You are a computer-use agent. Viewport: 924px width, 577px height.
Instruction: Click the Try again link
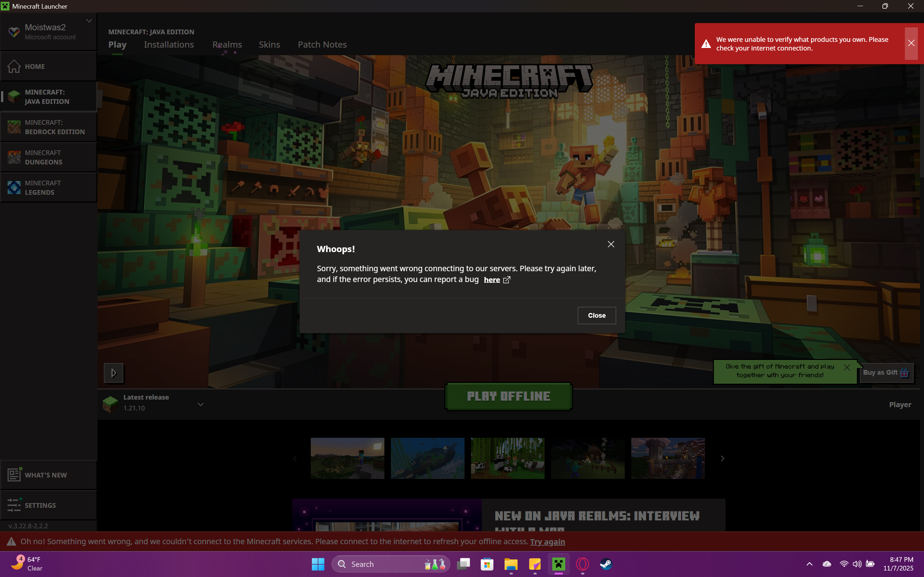tap(547, 542)
